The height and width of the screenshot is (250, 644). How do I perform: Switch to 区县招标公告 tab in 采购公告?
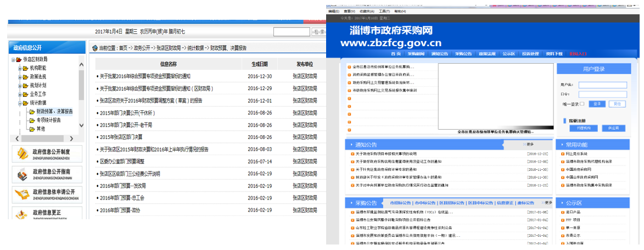(452, 203)
